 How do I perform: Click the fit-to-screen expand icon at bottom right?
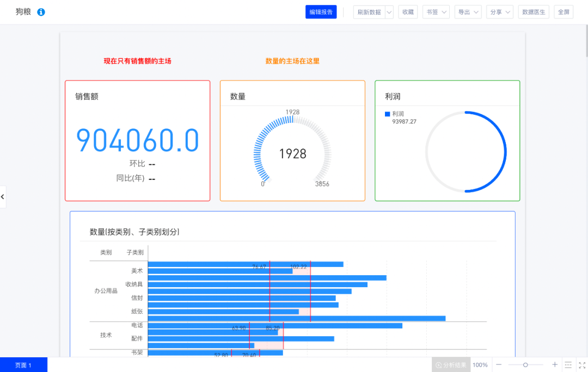coord(580,364)
